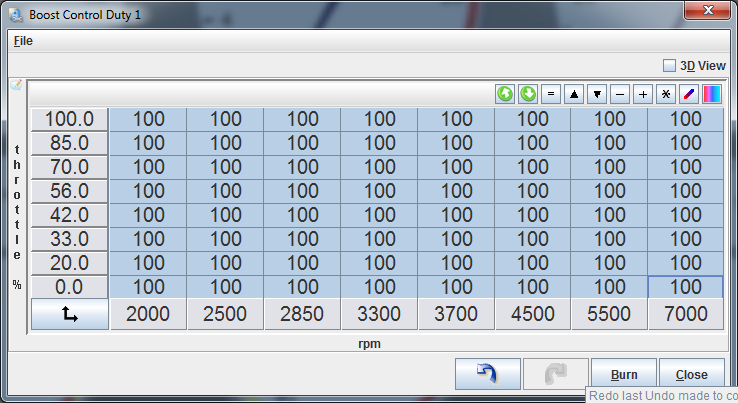Select the 3300 rpm axis cell
The height and width of the screenshot is (403, 738).
(379, 314)
